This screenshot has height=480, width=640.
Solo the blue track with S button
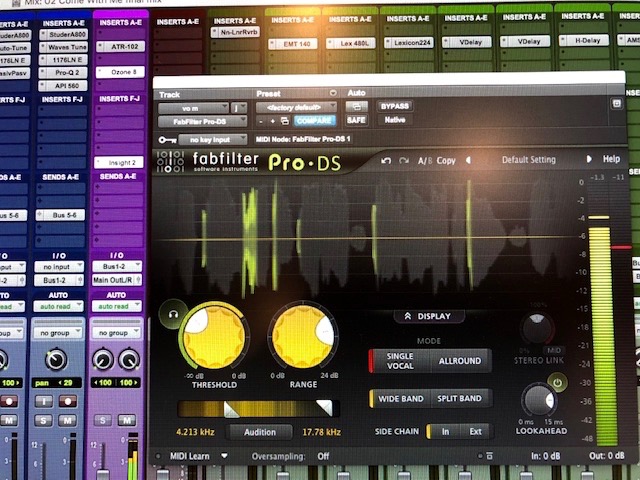tap(44, 420)
